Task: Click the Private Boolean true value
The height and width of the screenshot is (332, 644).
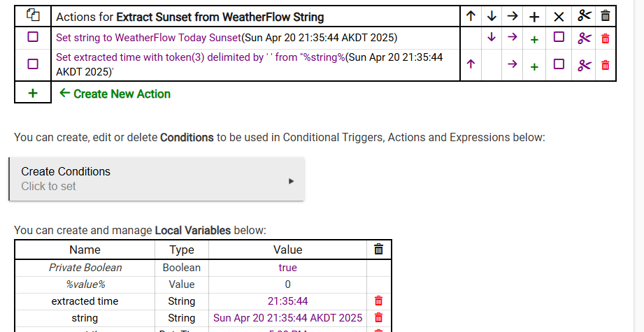Action: pos(287,268)
